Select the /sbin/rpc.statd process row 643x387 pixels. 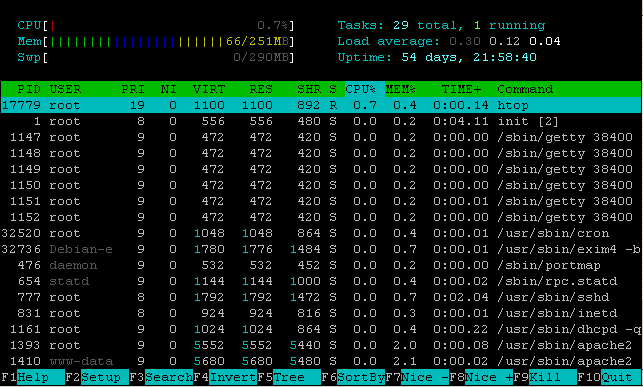(x=321, y=281)
